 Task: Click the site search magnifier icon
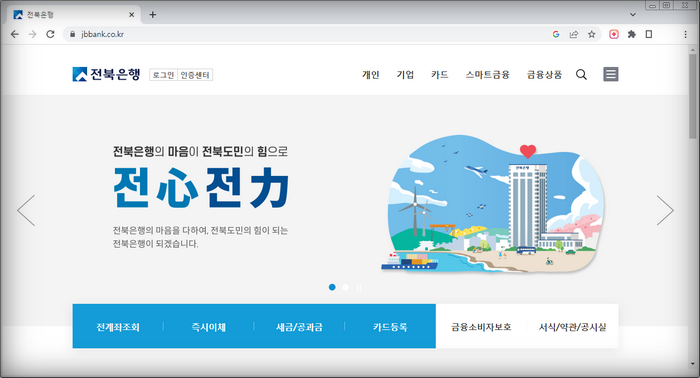pyautogui.click(x=581, y=75)
